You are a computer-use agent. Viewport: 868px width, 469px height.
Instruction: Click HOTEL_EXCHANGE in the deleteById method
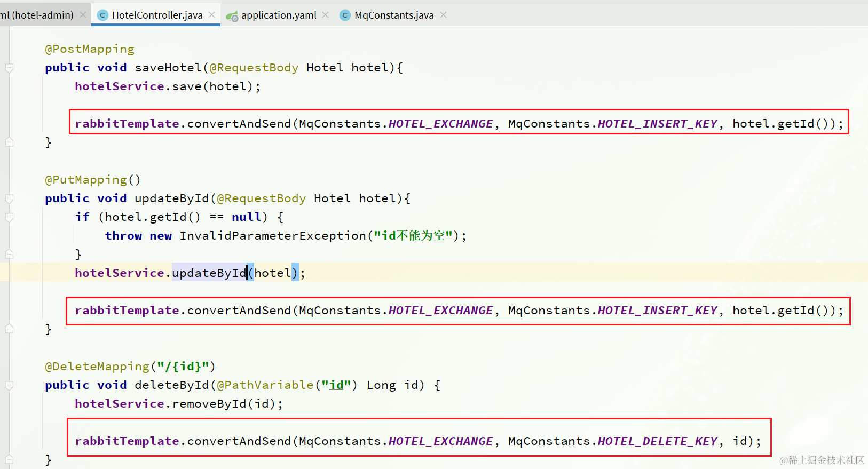440,441
